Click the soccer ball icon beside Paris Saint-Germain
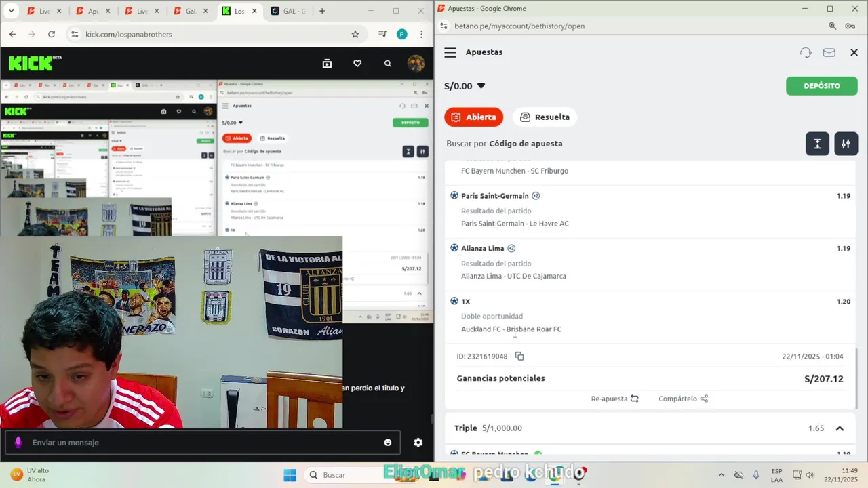Screen dimensions: 868x488 454,195
